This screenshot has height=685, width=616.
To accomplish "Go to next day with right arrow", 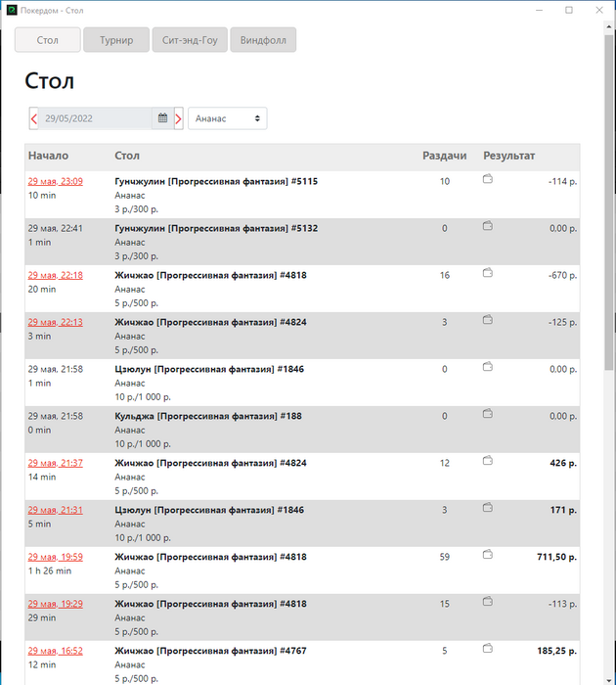I will click(178, 118).
